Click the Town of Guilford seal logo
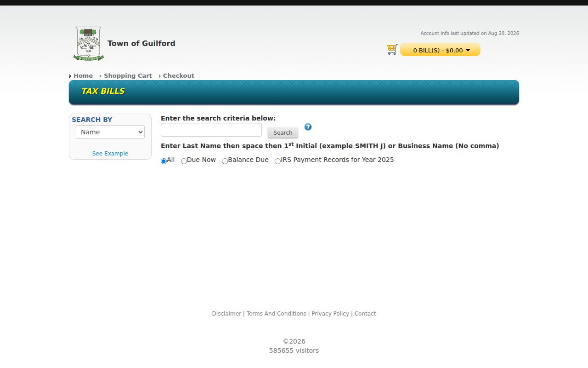588x368 pixels. tap(88, 44)
